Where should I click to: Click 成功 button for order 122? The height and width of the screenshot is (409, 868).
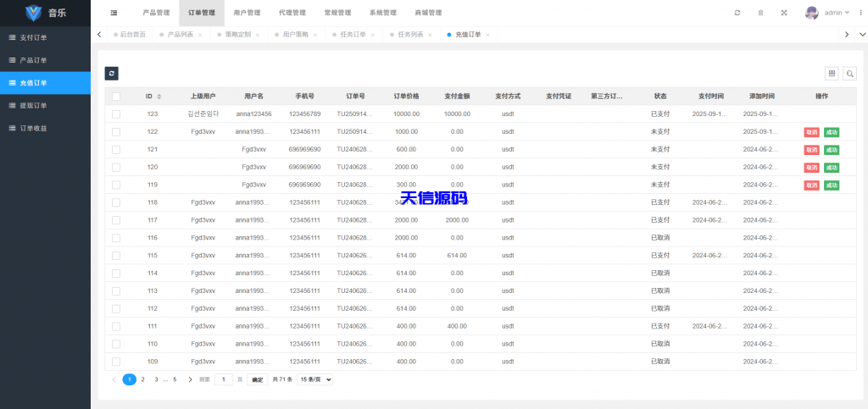(x=832, y=132)
